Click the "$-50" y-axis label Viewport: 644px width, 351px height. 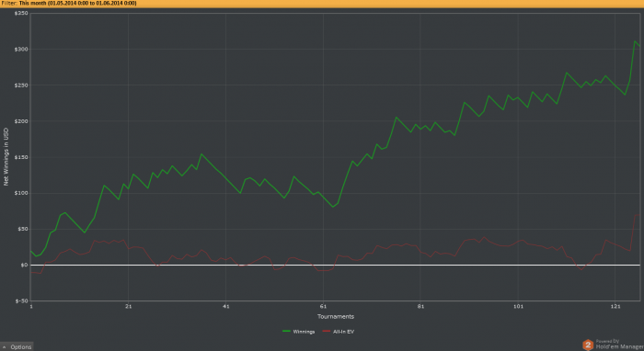pos(22,301)
